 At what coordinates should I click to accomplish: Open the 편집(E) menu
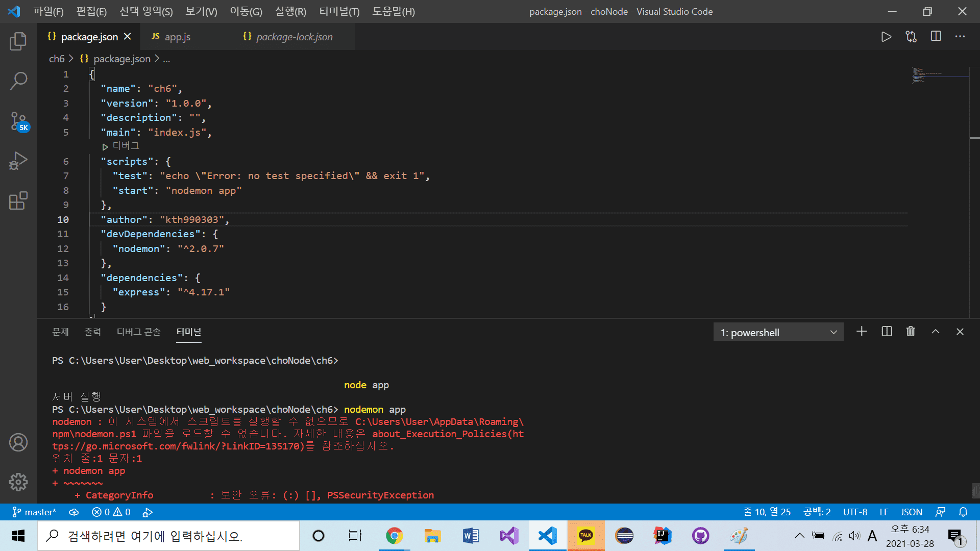coord(91,11)
